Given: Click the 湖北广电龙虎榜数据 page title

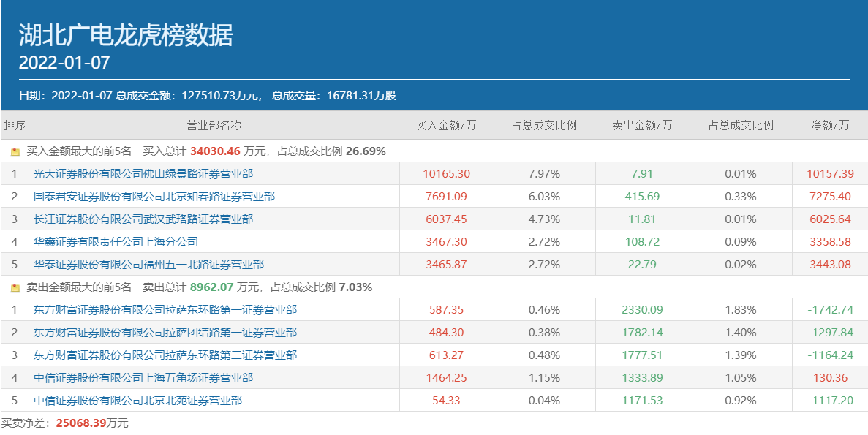Looking at the screenshot, I should point(126,35).
